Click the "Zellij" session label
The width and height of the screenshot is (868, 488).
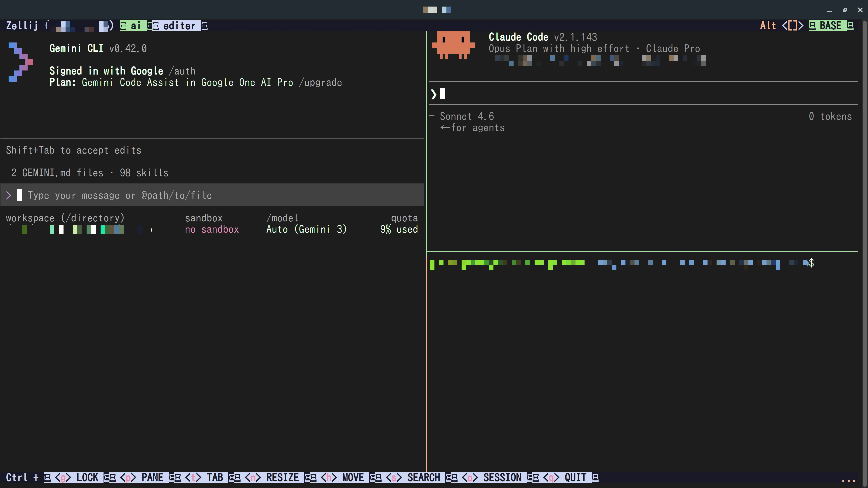point(22,26)
